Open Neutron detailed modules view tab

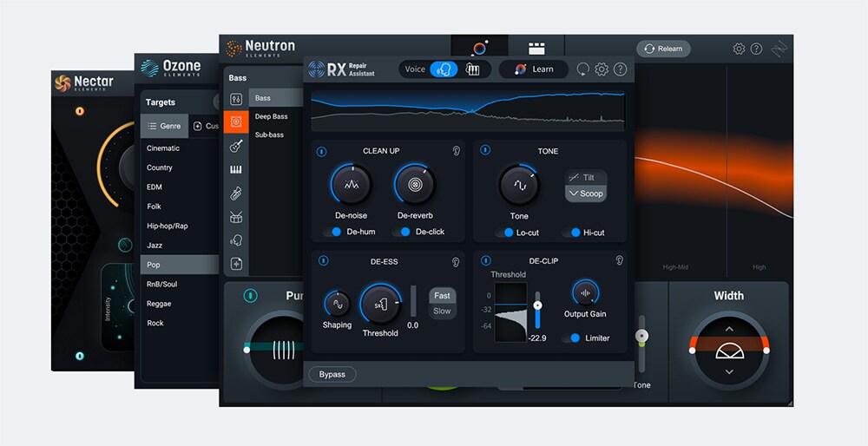point(536,49)
